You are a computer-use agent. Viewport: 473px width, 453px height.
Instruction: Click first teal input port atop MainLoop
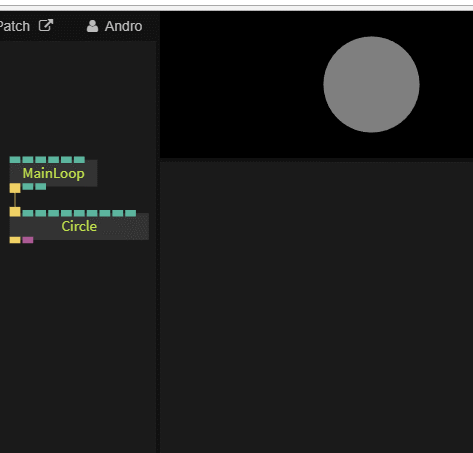[15, 160]
